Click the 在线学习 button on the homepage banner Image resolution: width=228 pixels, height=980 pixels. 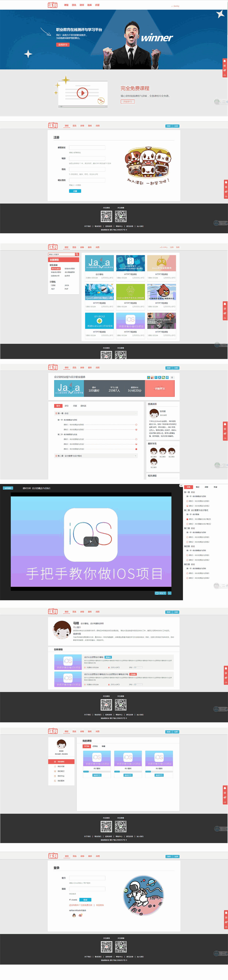point(63,44)
